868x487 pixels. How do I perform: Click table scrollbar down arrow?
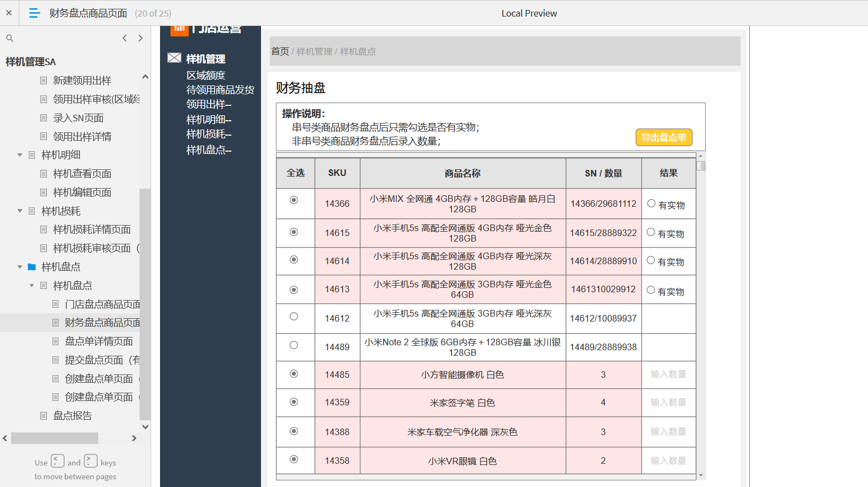click(701, 475)
